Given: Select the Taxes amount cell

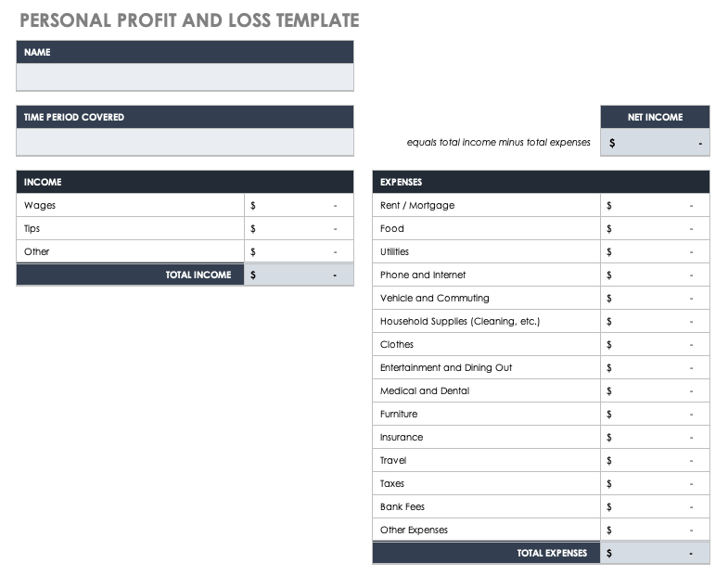Looking at the screenshot, I should [655, 484].
